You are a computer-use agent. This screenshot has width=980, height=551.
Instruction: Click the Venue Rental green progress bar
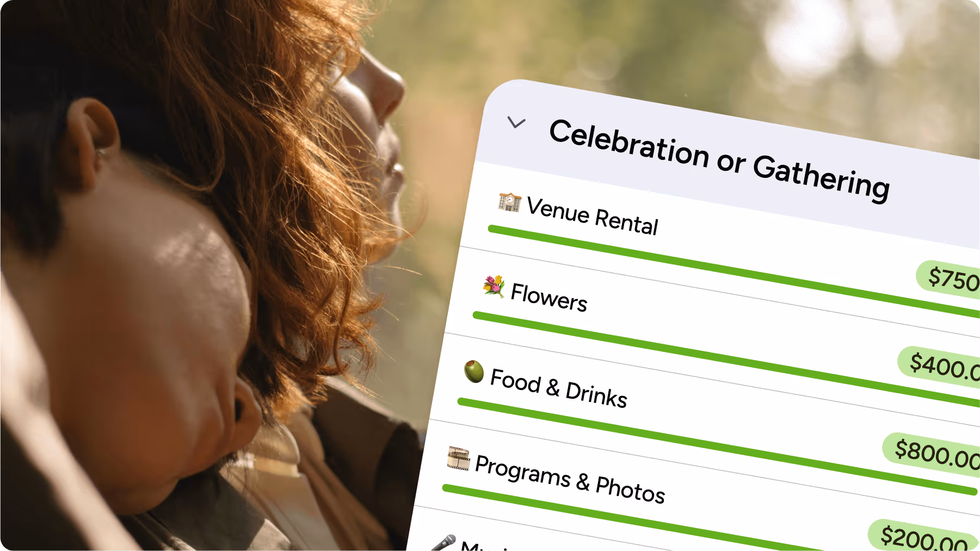[734, 271]
